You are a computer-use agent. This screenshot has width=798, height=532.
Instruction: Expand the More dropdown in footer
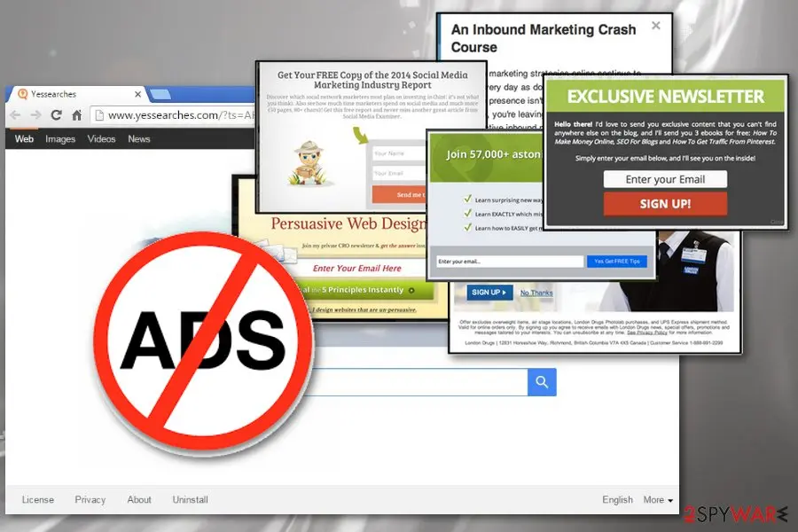(x=658, y=499)
